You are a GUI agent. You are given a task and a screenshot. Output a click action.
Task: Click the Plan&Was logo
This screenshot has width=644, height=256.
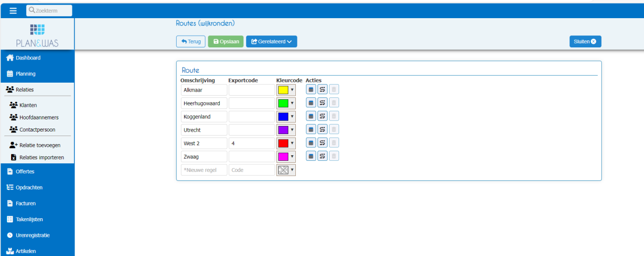37,35
